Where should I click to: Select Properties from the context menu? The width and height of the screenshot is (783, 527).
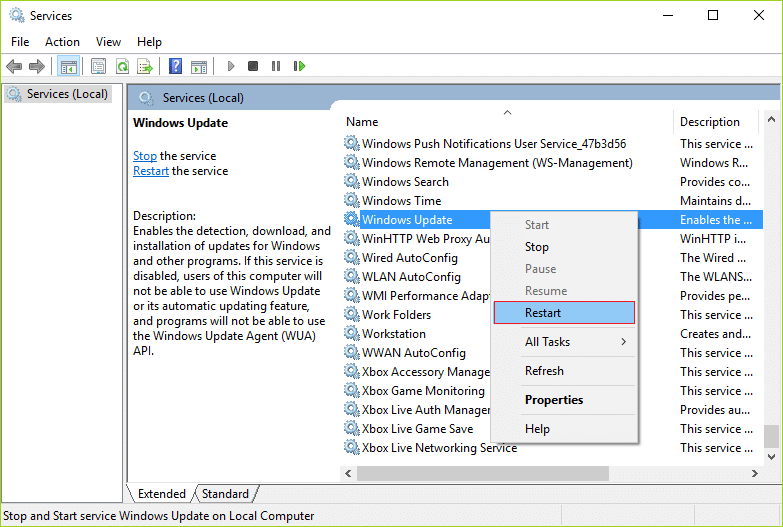(x=554, y=400)
